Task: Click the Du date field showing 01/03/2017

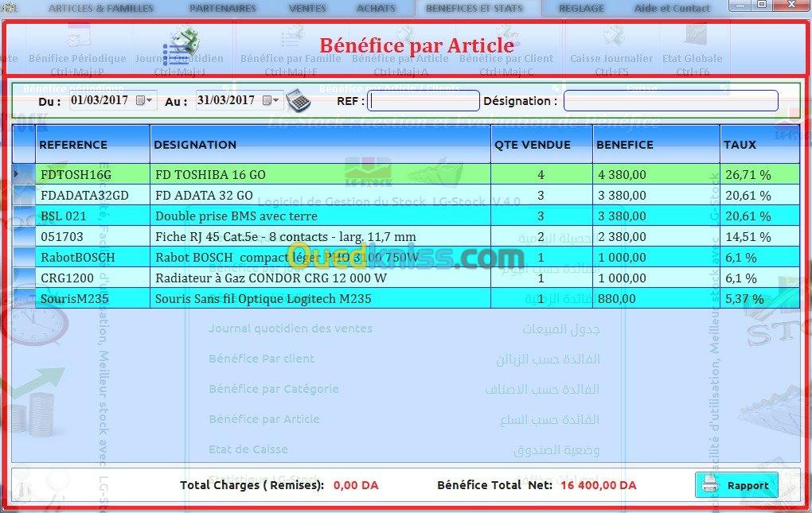Action: (112, 100)
